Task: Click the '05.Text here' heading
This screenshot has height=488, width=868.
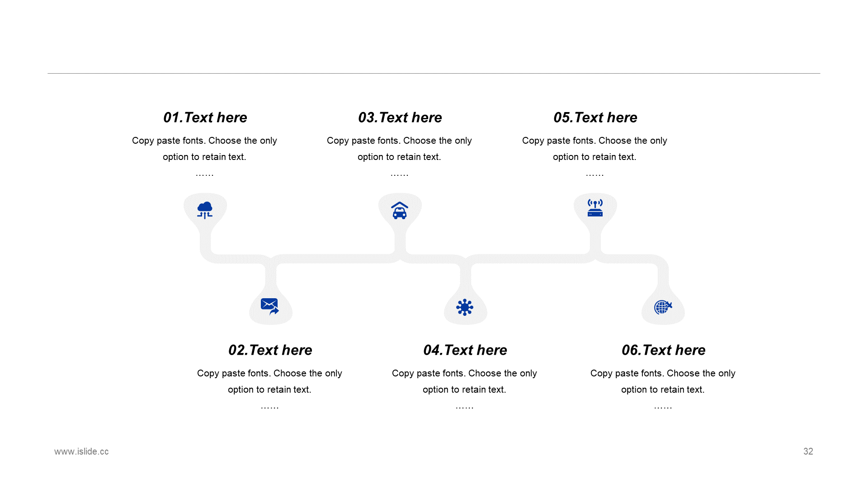Action: point(595,117)
